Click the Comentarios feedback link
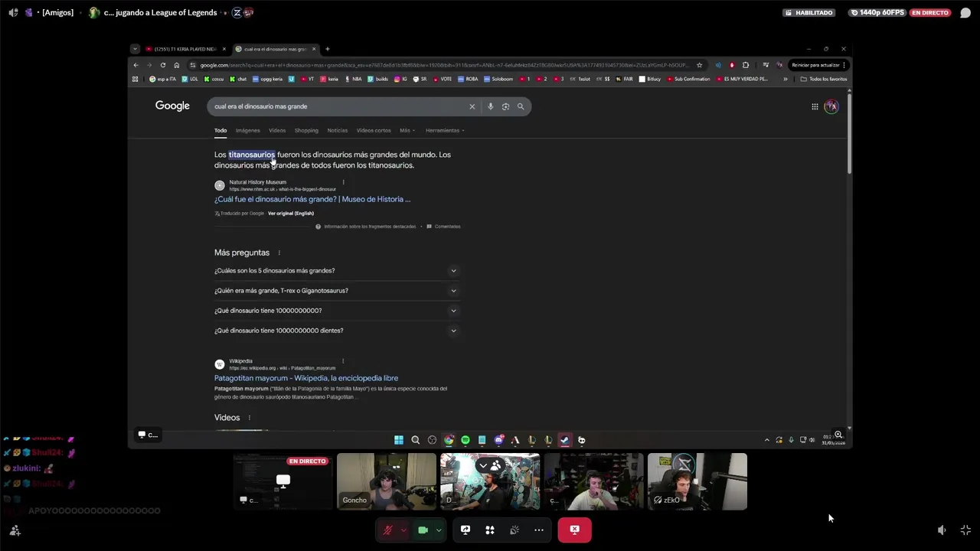This screenshot has height=551, width=980. [447, 227]
